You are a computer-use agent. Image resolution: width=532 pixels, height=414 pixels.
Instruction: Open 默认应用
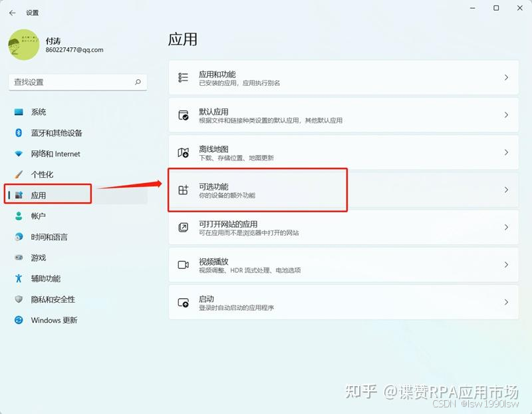pos(343,115)
